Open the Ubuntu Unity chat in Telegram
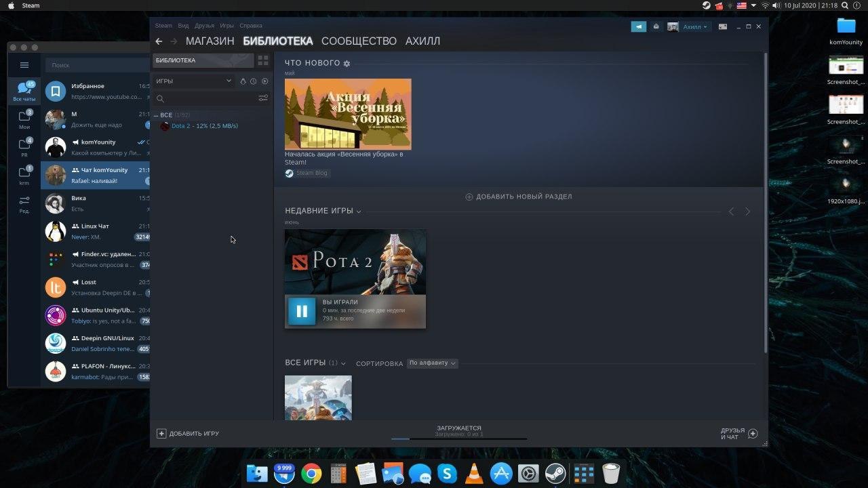Viewport: 868px width, 488px height. click(96, 316)
